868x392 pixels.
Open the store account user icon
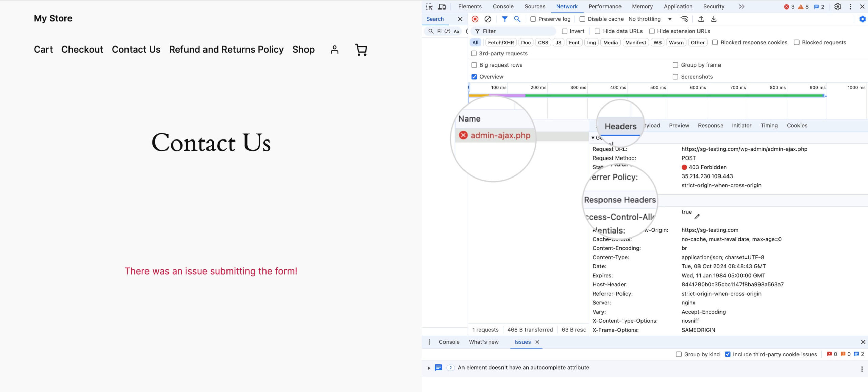pos(334,50)
